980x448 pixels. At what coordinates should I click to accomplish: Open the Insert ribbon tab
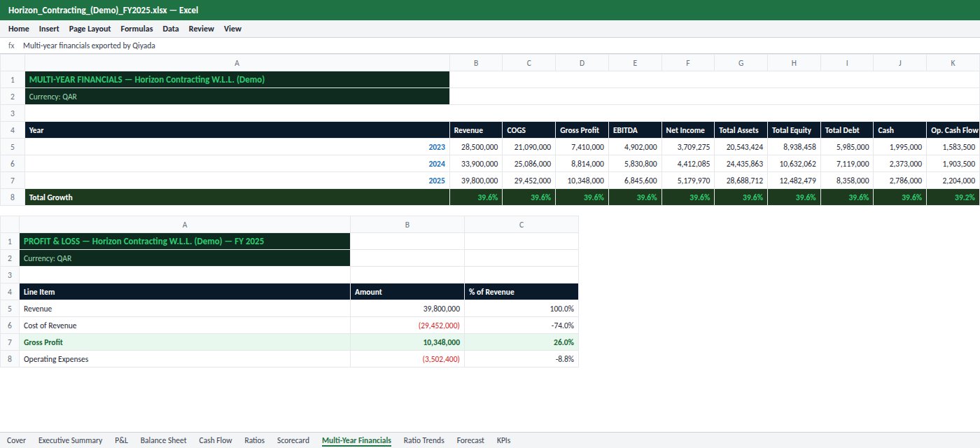pos(49,29)
